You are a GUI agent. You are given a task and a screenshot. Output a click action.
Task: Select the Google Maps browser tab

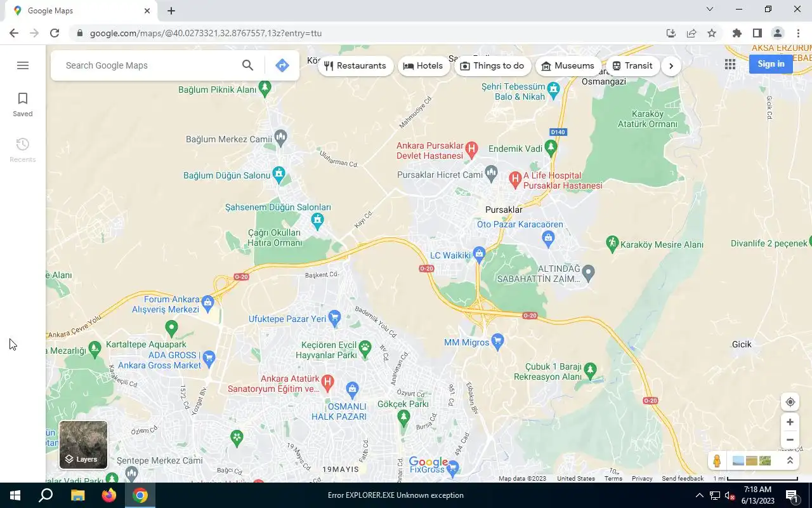click(82, 11)
